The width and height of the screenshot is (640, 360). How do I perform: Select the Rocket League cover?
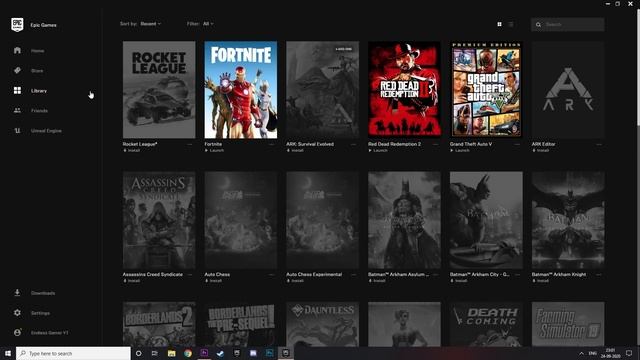tap(159, 89)
